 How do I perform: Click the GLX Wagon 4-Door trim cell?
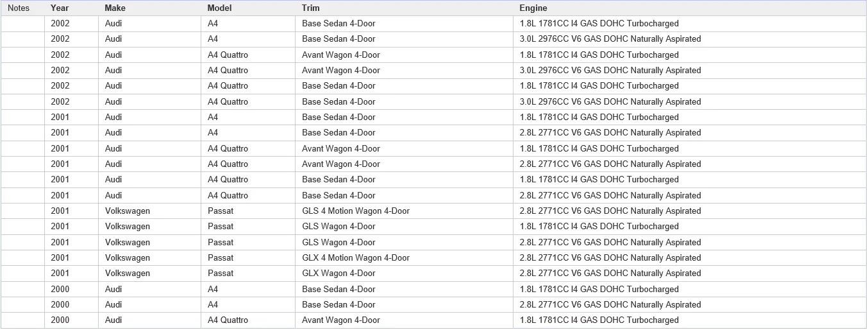click(405, 274)
